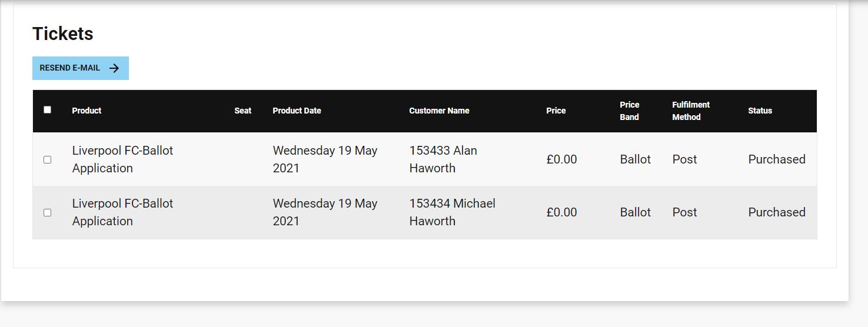Click customer name 153434 Michael Haworth
868x327 pixels.
click(452, 212)
